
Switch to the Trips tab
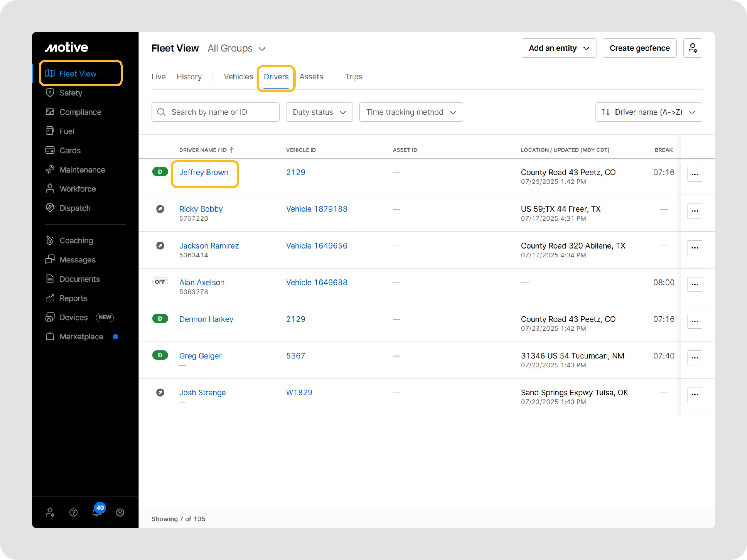pos(353,77)
